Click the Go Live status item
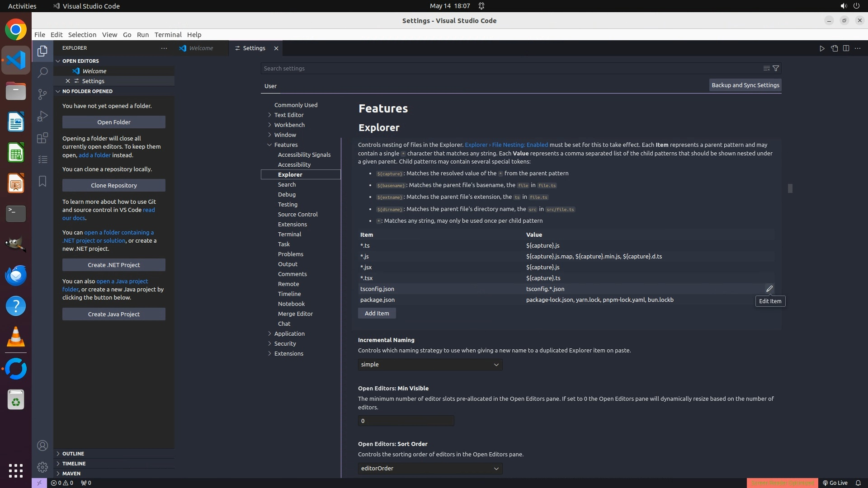Viewport: 868px width, 488px height. (835, 483)
